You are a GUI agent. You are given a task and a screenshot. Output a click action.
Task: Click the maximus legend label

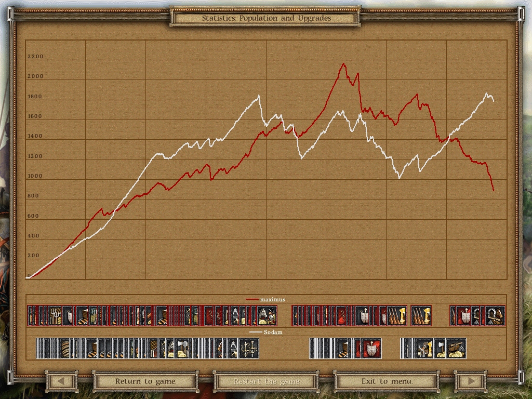(272, 300)
